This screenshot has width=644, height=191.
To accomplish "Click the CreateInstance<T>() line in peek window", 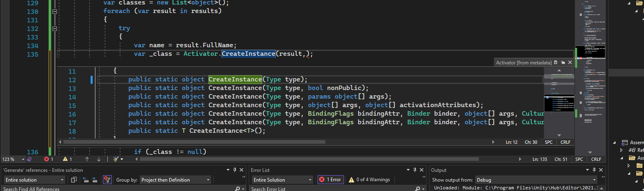I will (197, 131).
